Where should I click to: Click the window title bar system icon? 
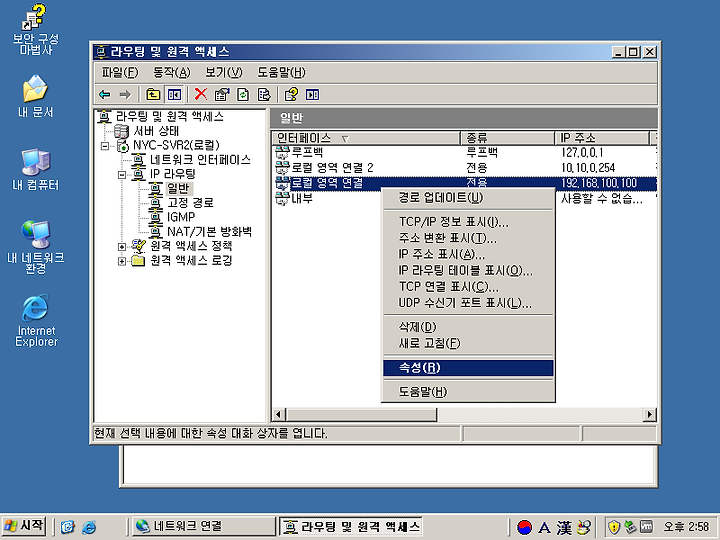pyautogui.click(x=102, y=52)
